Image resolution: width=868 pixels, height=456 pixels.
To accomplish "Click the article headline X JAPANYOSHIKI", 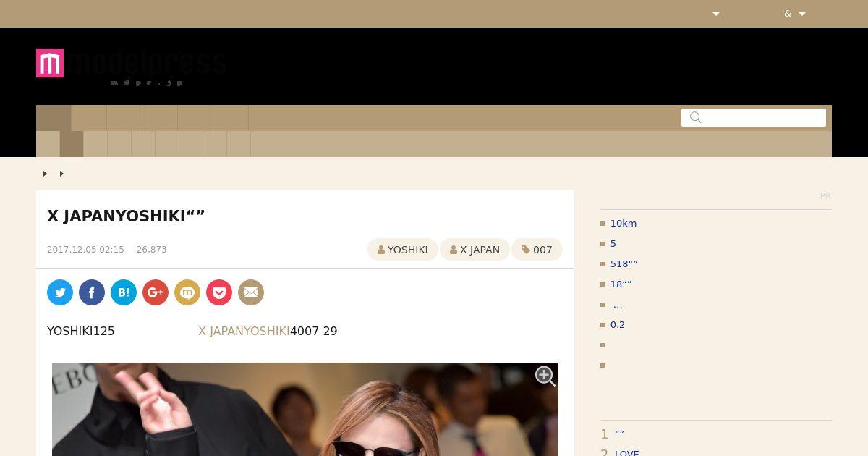I will (126, 216).
